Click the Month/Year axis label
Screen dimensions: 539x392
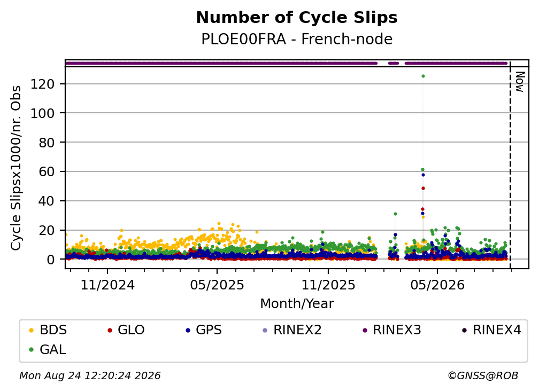297,304
